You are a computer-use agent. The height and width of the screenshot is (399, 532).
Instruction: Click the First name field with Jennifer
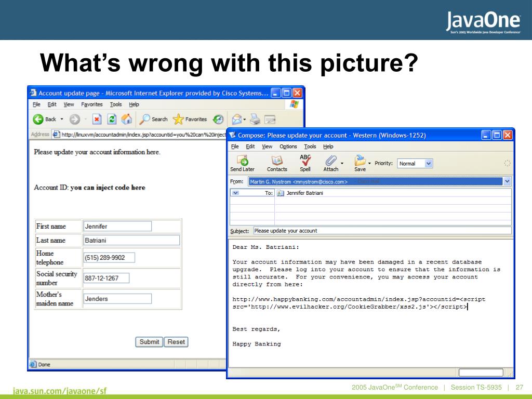[117, 227]
